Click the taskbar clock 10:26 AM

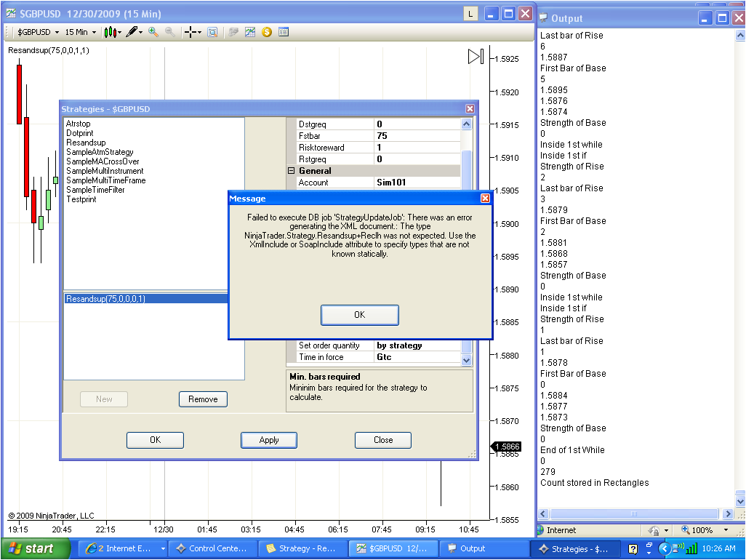point(718,548)
